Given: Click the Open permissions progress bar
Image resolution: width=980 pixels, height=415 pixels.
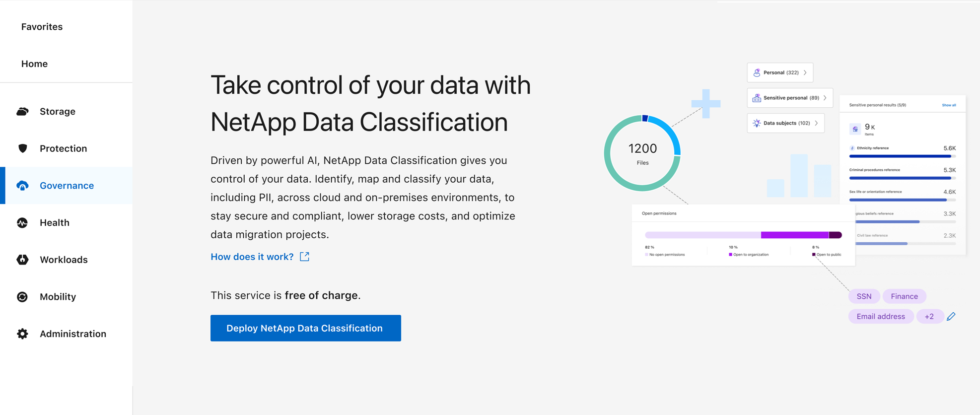Looking at the screenshot, I should pos(743,234).
